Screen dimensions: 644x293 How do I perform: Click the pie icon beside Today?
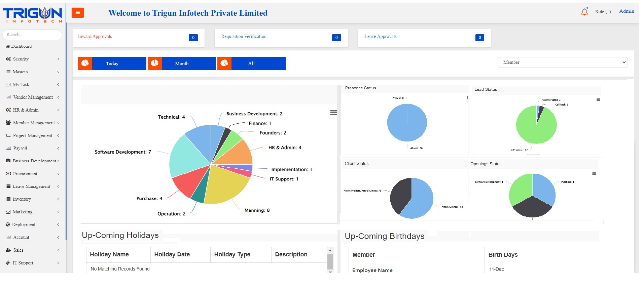(x=85, y=63)
